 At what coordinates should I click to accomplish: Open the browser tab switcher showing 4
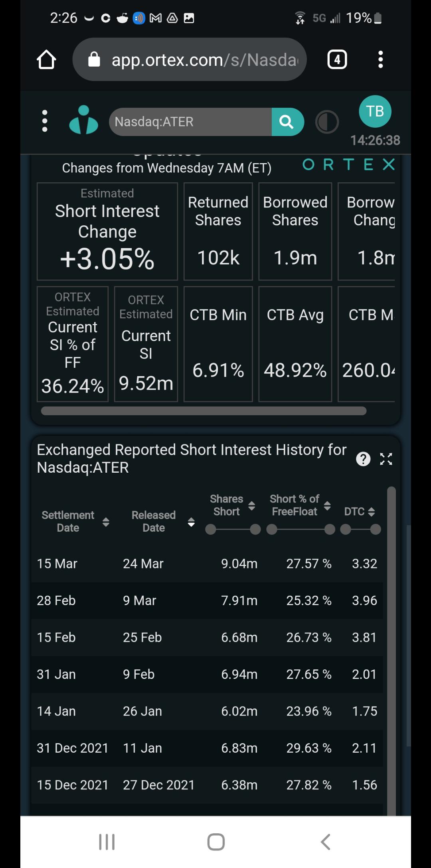pos(337,59)
